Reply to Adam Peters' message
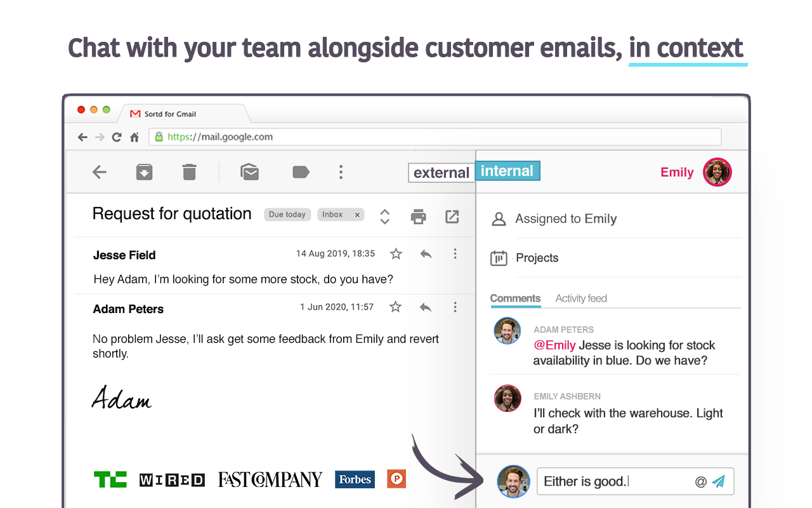 click(x=426, y=307)
